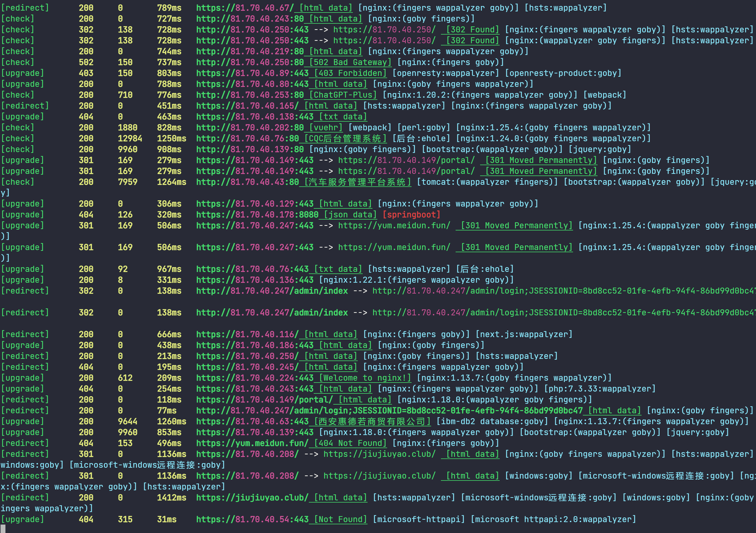Screen dimensions: 756x533
Task: Open https://81.70.40.63:443 link
Action: (252, 421)
